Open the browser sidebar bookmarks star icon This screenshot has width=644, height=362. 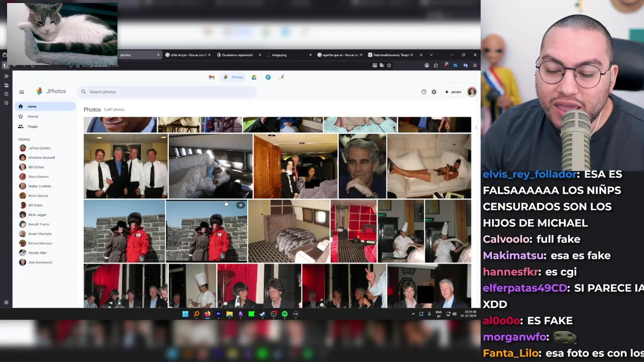pos(6,103)
